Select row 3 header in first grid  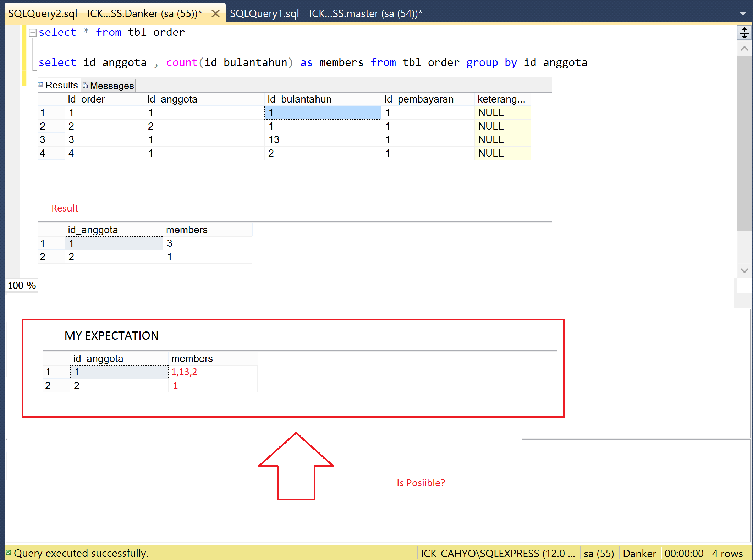tap(43, 140)
